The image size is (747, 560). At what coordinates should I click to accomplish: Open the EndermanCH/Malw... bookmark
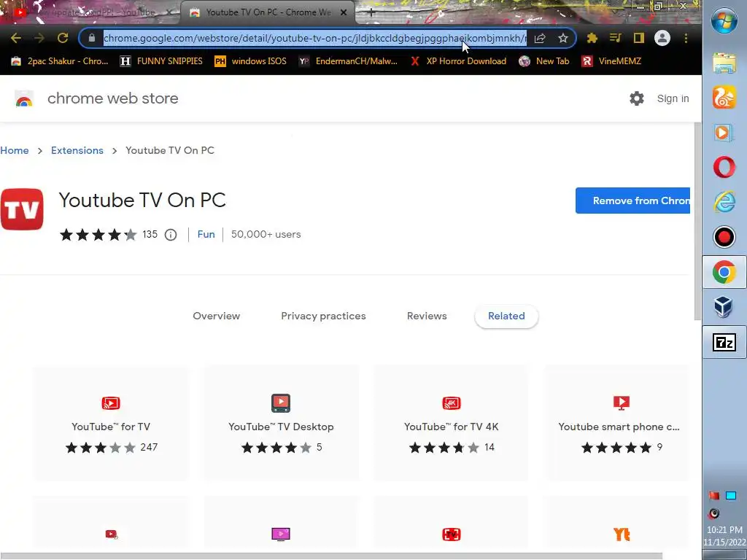coord(348,61)
